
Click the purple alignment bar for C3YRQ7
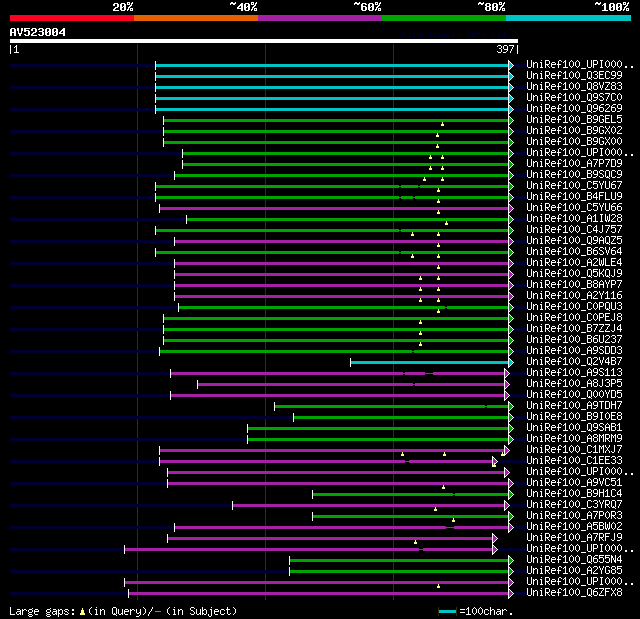click(x=369, y=506)
